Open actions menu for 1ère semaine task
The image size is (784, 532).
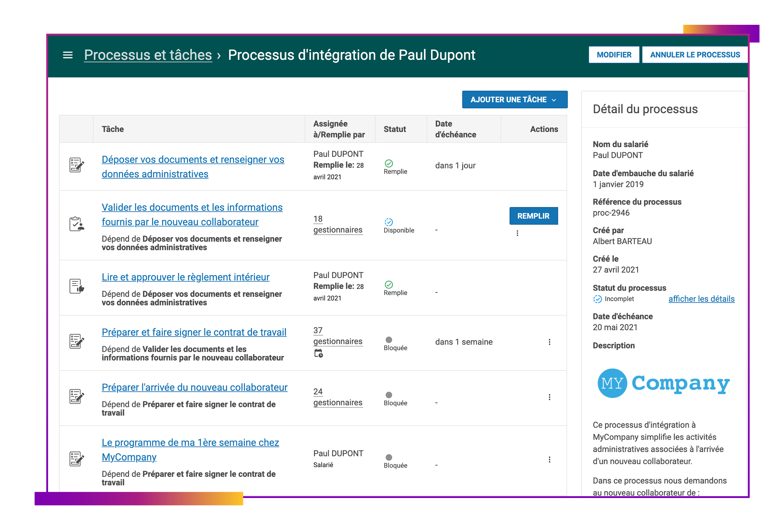[x=549, y=459]
